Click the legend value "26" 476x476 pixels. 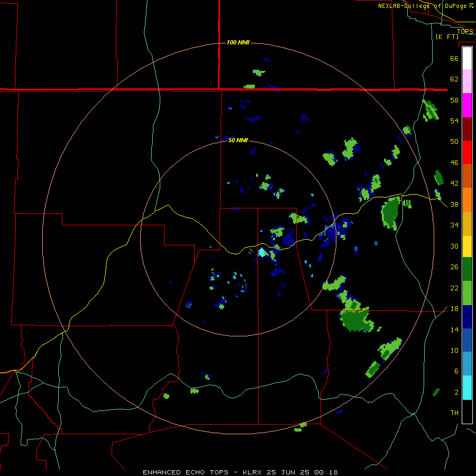click(x=454, y=267)
